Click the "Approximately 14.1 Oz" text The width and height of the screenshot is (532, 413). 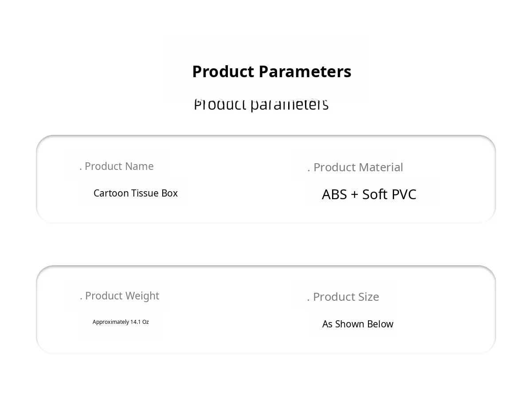pyautogui.click(x=121, y=322)
